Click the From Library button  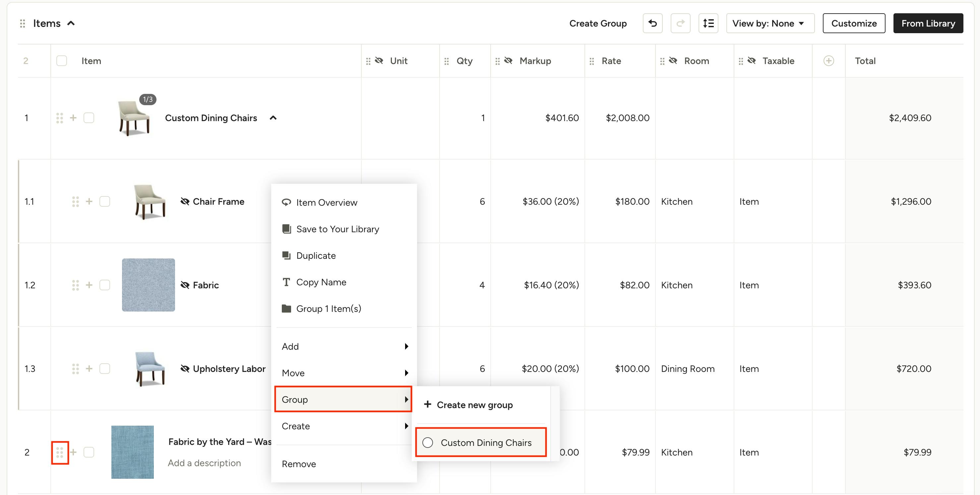pos(928,23)
